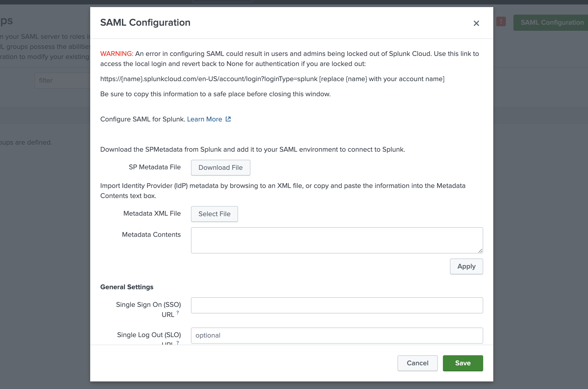Cancel the SAML configuration

point(417,363)
